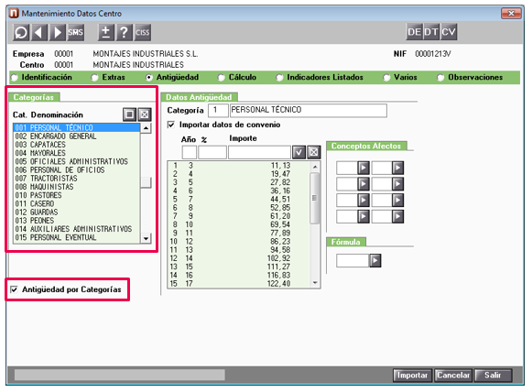Select Indicadores Listados radio tab
This screenshot has width=532, height=392.
[x=279, y=78]
